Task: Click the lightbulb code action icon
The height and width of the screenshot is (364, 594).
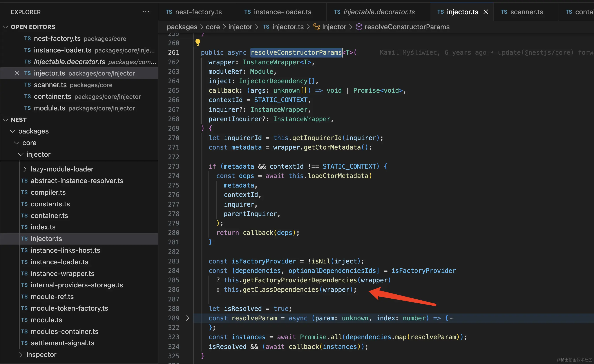Action: pos(198,42)
